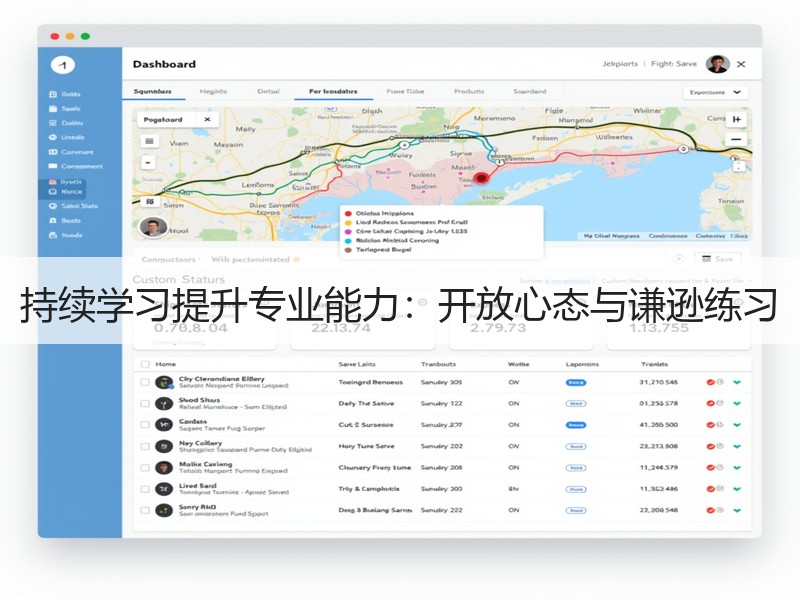Click avatar of Lired Sard row

[x=164, y=489]
